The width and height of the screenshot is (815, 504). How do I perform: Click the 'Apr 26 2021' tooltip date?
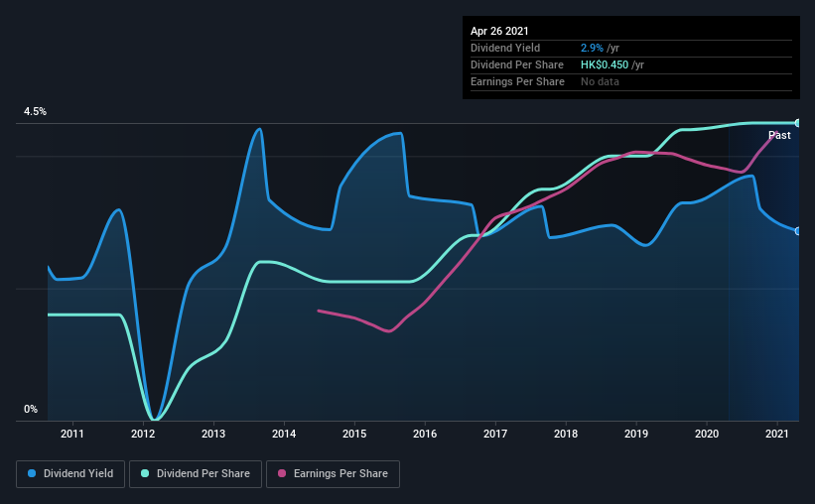click(x=499, y=31)
